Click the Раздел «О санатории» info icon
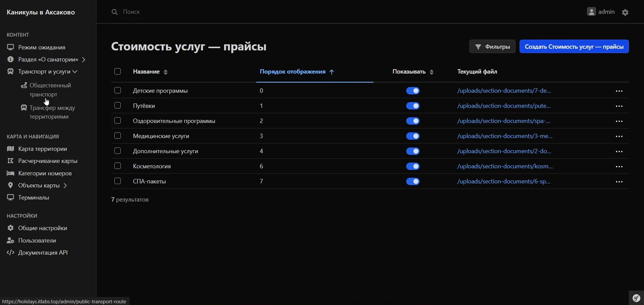Screen dimensions: 644x305 click(10, 59)
